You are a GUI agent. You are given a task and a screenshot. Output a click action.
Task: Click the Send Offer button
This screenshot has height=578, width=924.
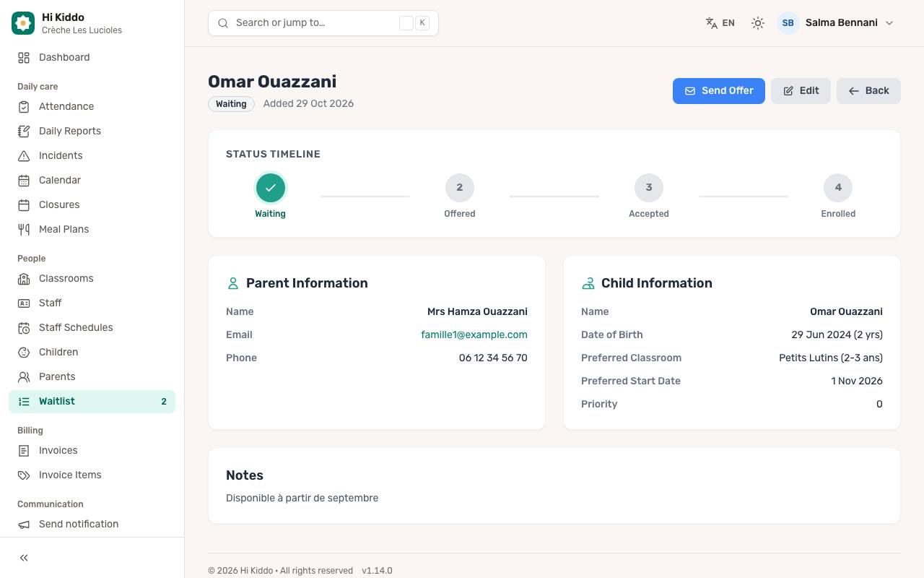(719, 91)
